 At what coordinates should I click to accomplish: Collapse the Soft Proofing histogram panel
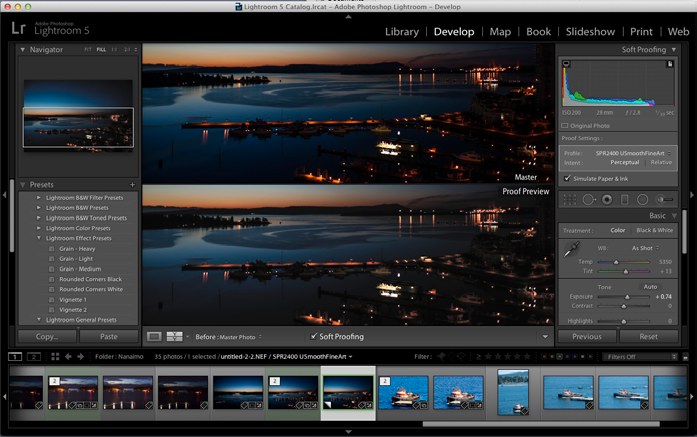[x=674, y=50]
